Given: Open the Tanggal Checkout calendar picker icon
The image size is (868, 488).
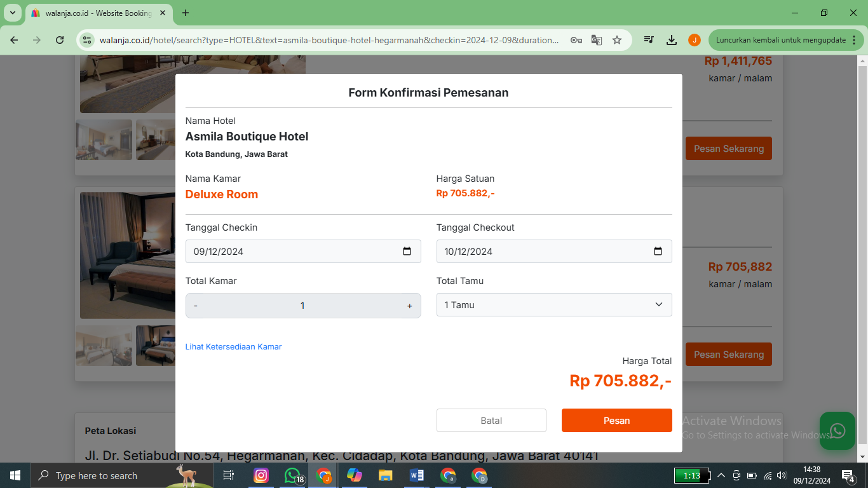Looking at the screenshot, I should coord(658,251).
